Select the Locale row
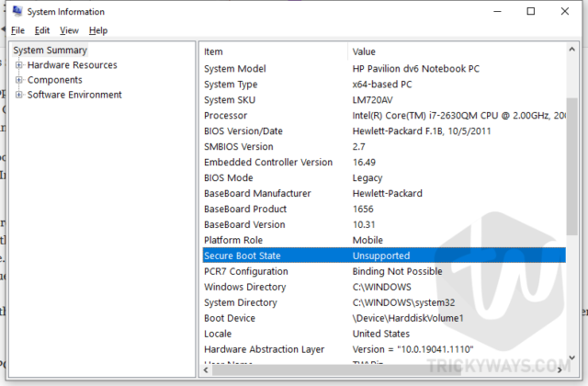588x386 pixels. click(384, 334)
